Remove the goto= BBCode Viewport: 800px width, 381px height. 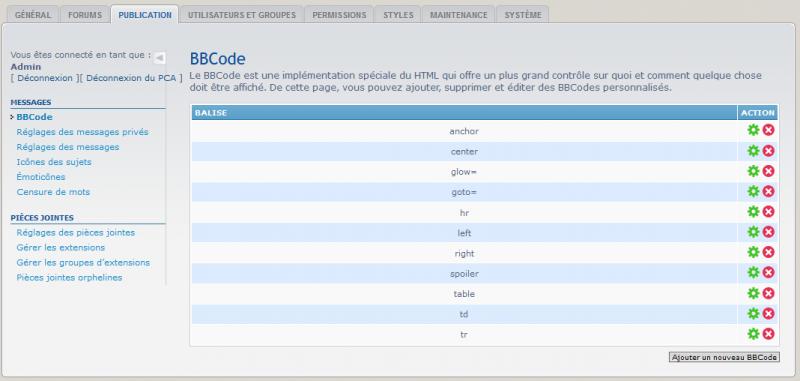(768, 191)
